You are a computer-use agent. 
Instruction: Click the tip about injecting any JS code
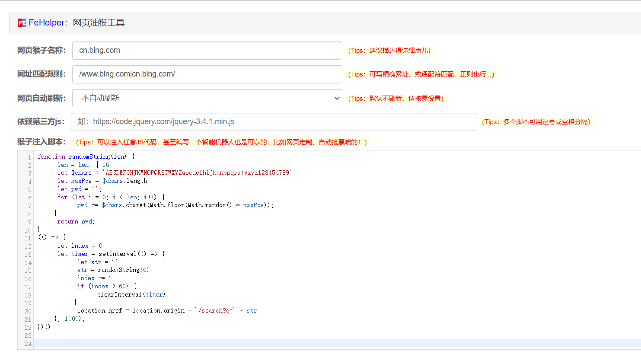(222, 142)
